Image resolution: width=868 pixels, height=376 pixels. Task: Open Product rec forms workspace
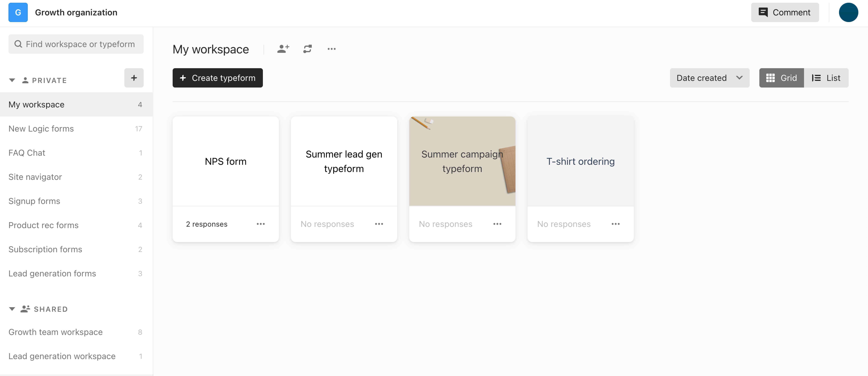coord(76,225)
